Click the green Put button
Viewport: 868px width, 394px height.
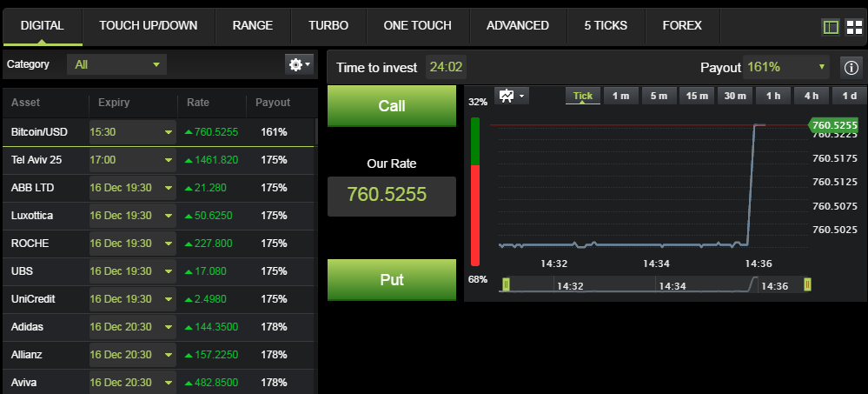392,280
